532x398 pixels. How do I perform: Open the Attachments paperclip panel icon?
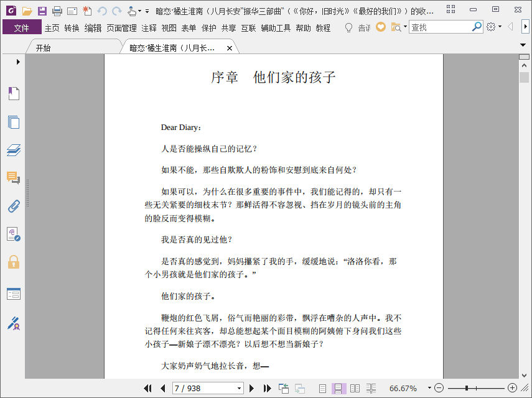[x=14, y=206]
